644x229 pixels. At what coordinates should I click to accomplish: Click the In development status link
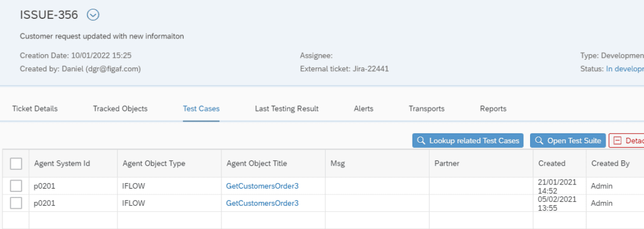click(625, 69)
